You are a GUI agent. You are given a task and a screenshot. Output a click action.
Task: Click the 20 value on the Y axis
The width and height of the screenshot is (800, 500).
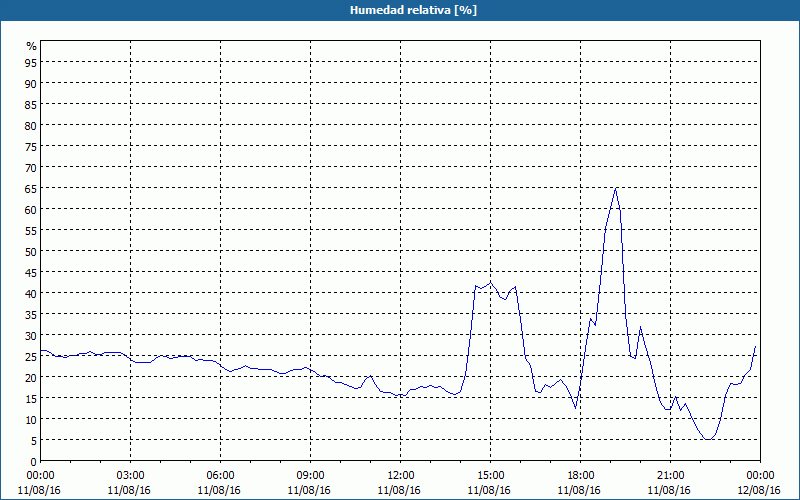click(x=31, y=378)
